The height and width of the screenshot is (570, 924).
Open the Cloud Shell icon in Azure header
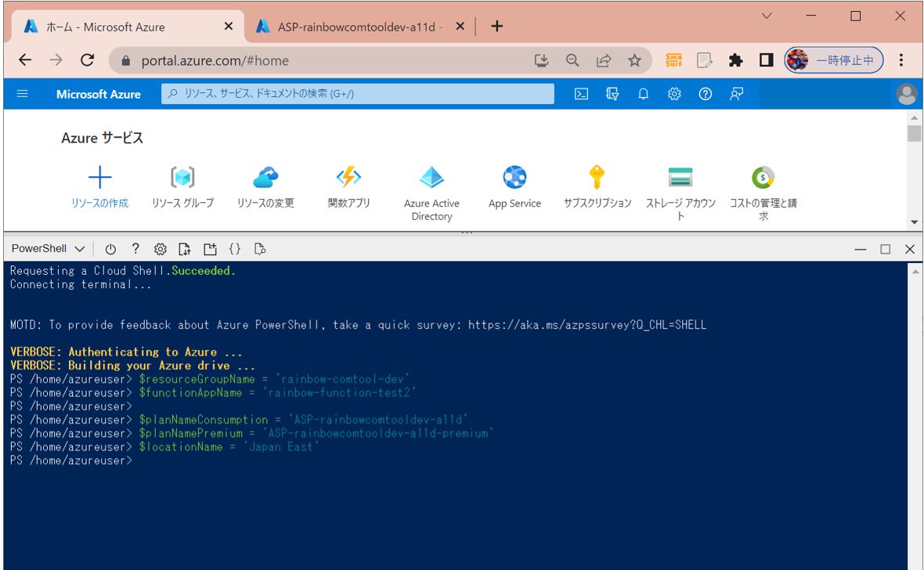(581, 94)
